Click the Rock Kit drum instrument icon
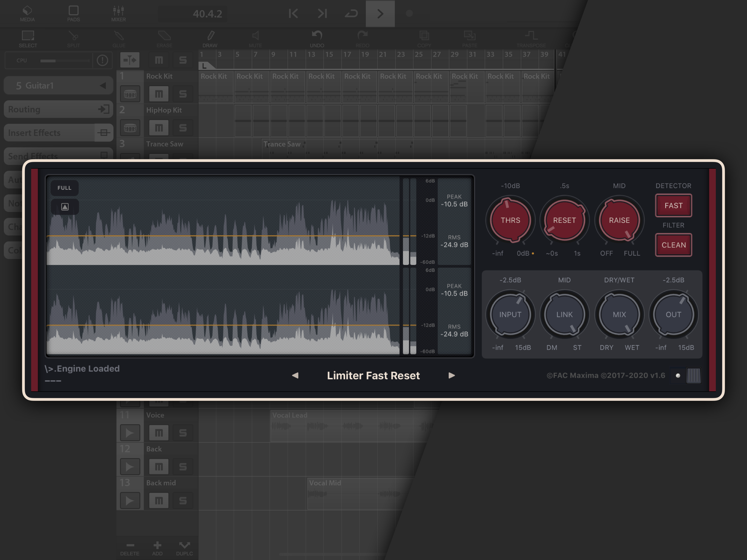The width and height of the screenshot is (747, 560). point(130,94)
